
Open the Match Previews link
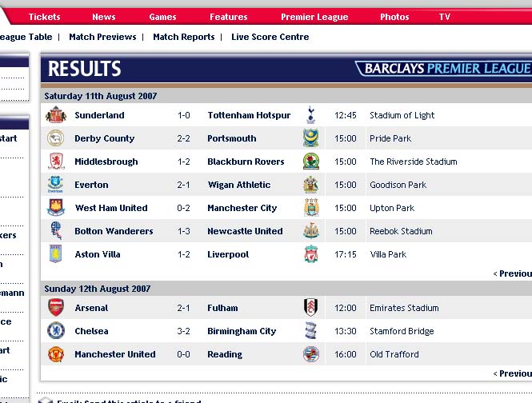click(x=102, y=37)
